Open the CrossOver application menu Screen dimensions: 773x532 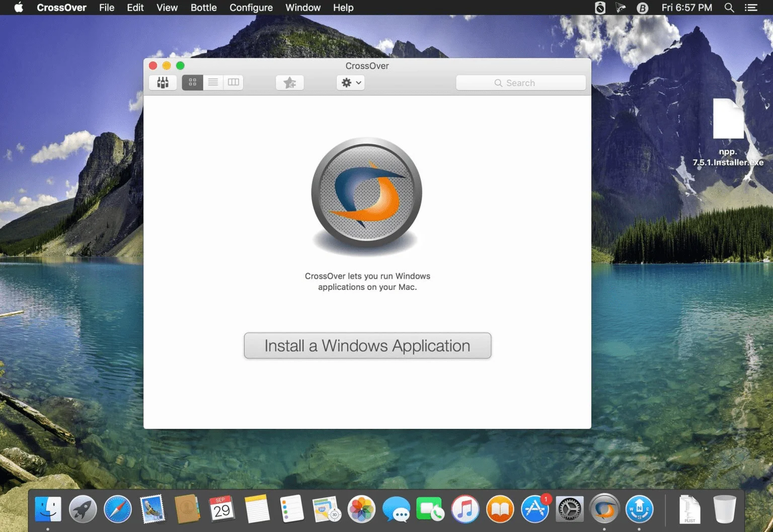click(x=61, y=8)
